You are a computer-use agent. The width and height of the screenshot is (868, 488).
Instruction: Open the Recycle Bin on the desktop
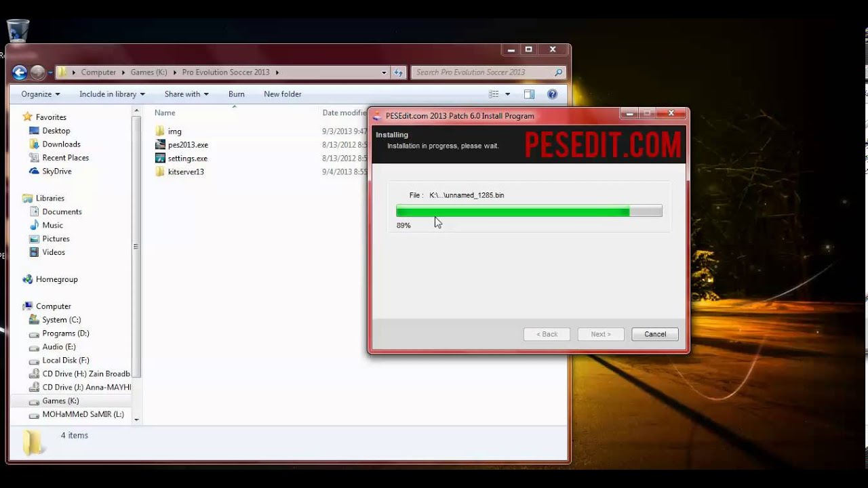point(18,30)
